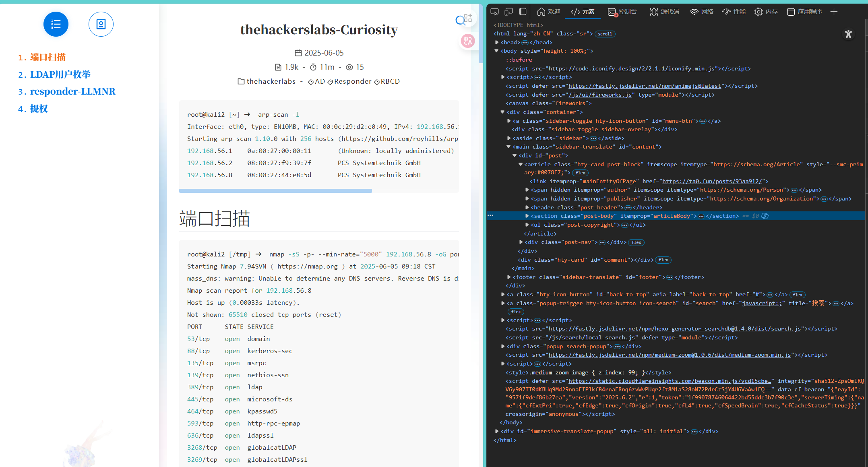
Task: Click the accessibility tree toggle button
Action: [848, 34]
